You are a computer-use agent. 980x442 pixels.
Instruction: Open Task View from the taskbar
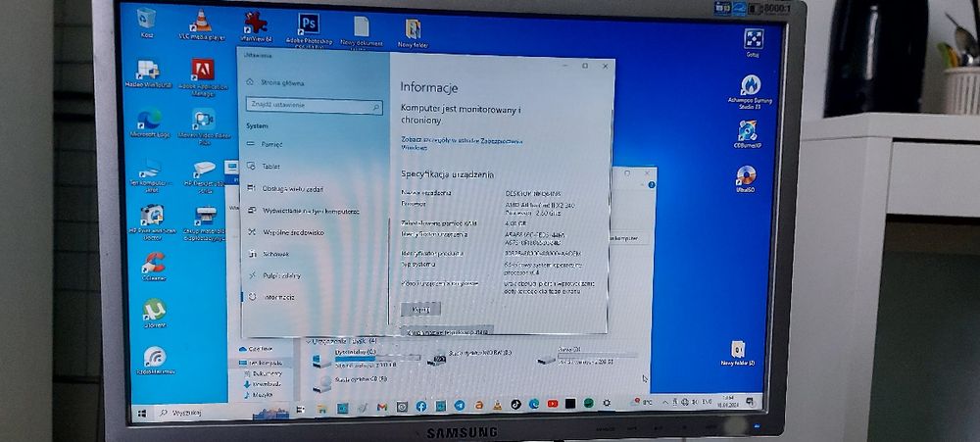point(300,410)
